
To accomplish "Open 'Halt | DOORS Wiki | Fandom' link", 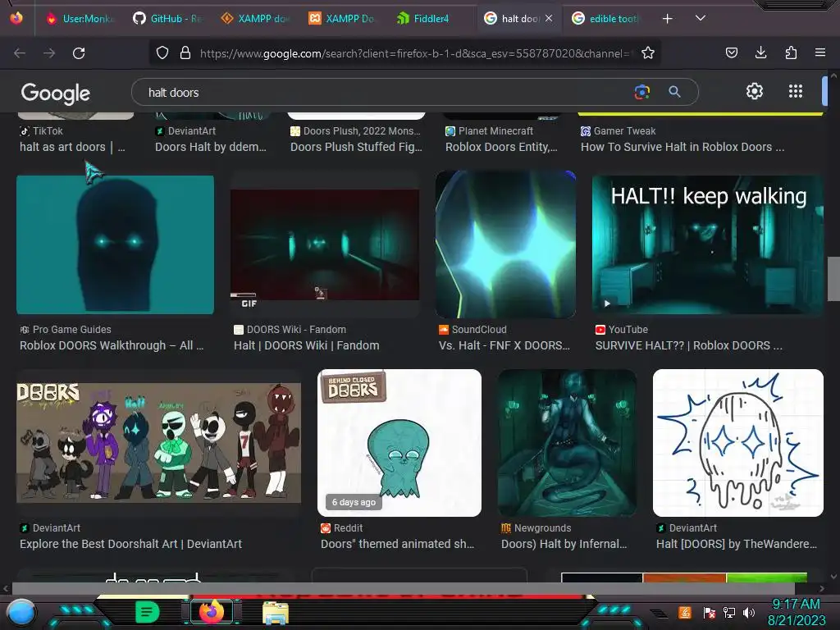I will click(x=307, y=345).
